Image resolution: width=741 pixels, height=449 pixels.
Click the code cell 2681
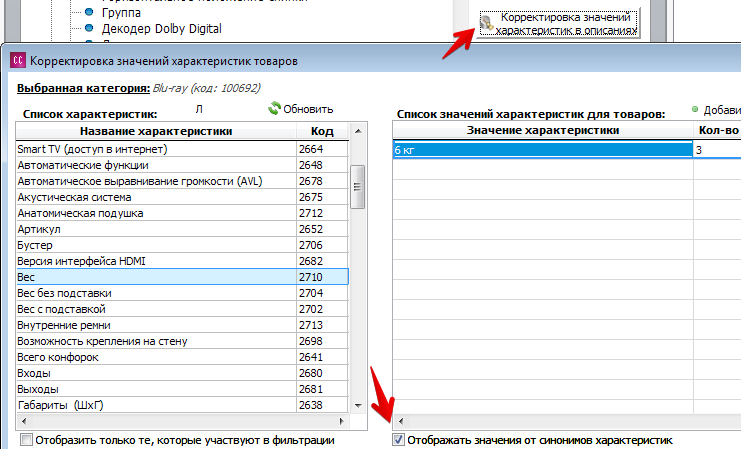point(322,389)
